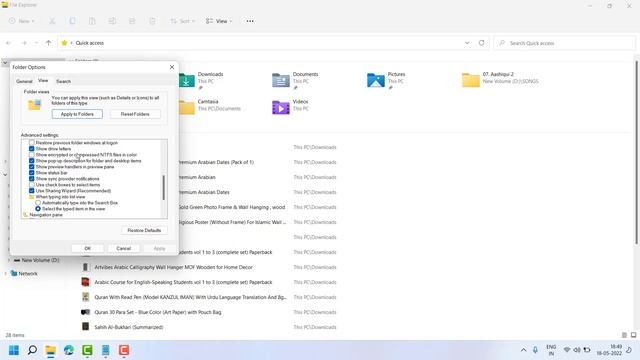Open the 07. Aashiqui 2 folder
This screenshot has height=360, width=640.
[x=471, y=80]
